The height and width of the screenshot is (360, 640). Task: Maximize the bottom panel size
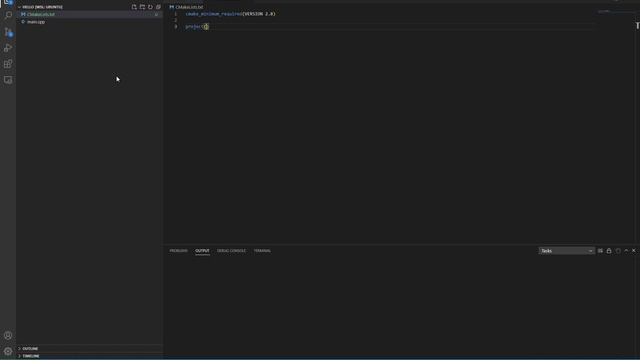[x=626, y=251]
